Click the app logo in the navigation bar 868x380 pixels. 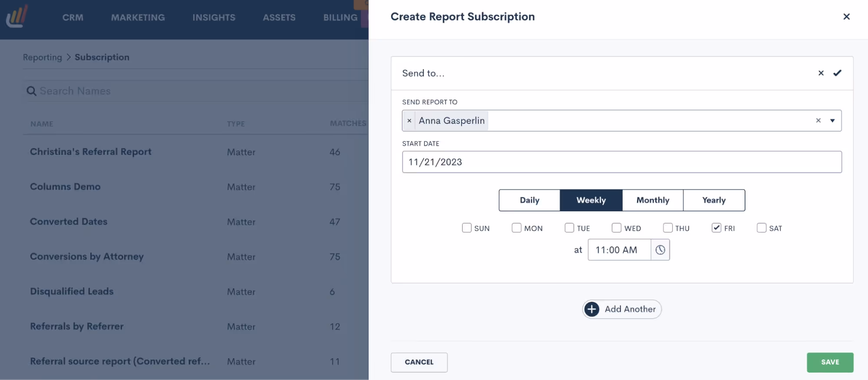pyautogui.click(x=17, y=17)
